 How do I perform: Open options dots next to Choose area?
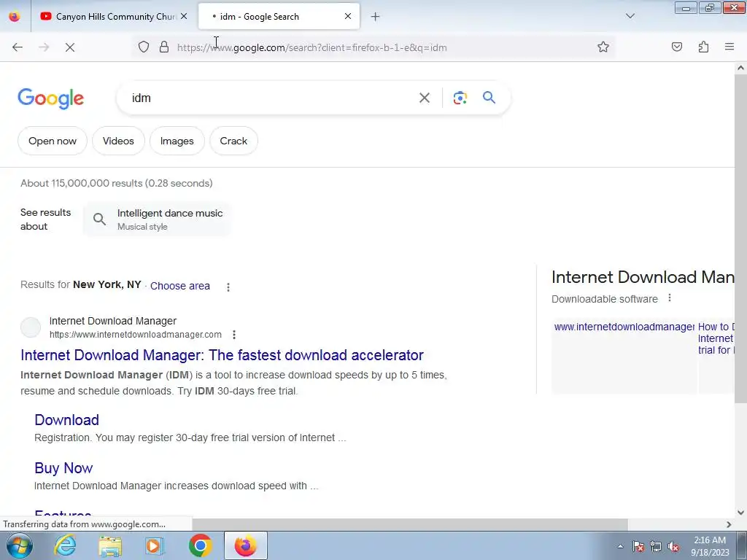tap(228, 287)
